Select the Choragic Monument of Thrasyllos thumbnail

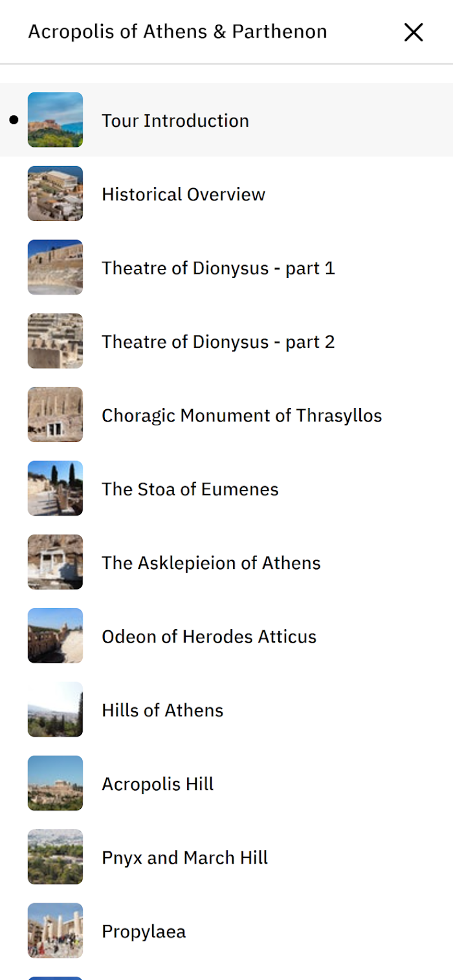tap(55, 414)
